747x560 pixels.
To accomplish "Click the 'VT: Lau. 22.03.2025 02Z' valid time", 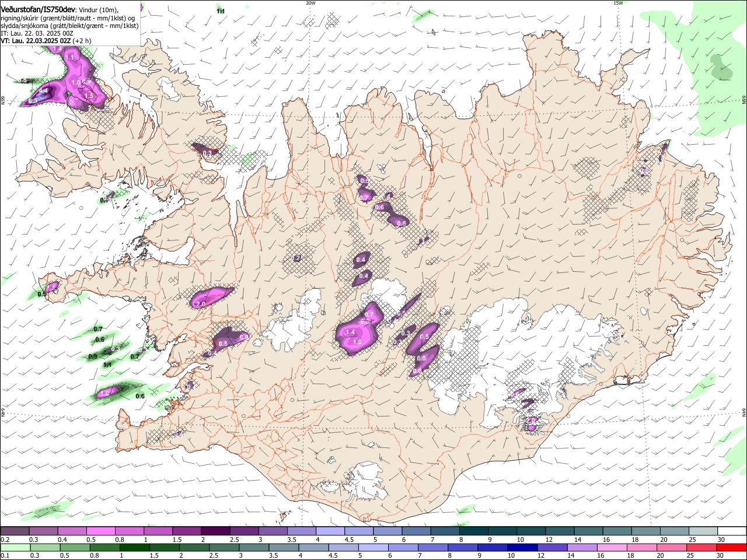I will (x=36, y=41).
